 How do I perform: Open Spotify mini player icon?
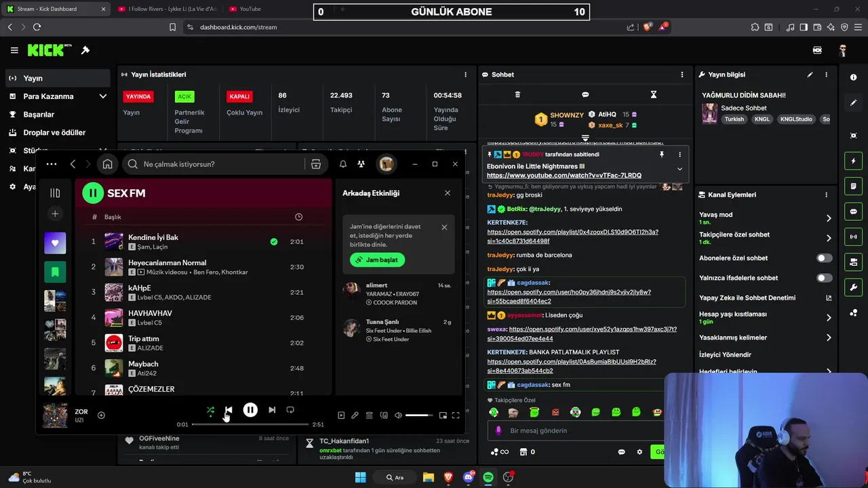(443, 415)
